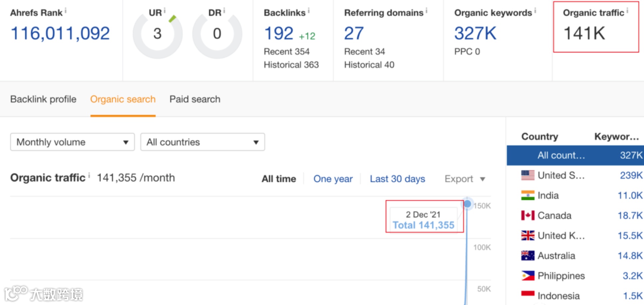Click the Australia flag icon
Viewport: 644px width, 305px height.
tap(528, 256)
